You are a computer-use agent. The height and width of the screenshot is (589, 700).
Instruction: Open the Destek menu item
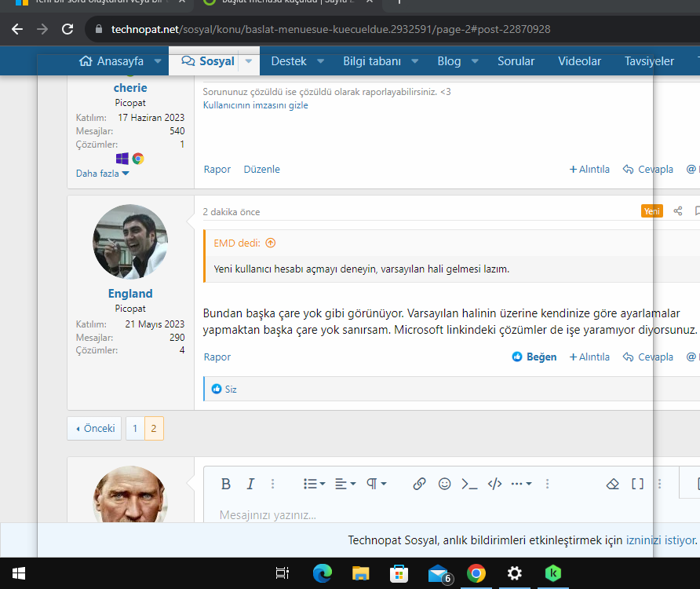pyautogui.click(x=289, y=61)
